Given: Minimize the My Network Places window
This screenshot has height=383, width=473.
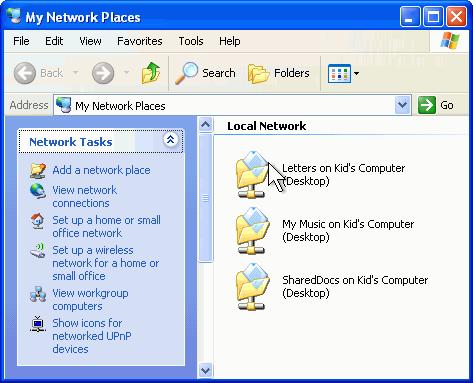Looking at the screenshot, I should coord(410,17).
